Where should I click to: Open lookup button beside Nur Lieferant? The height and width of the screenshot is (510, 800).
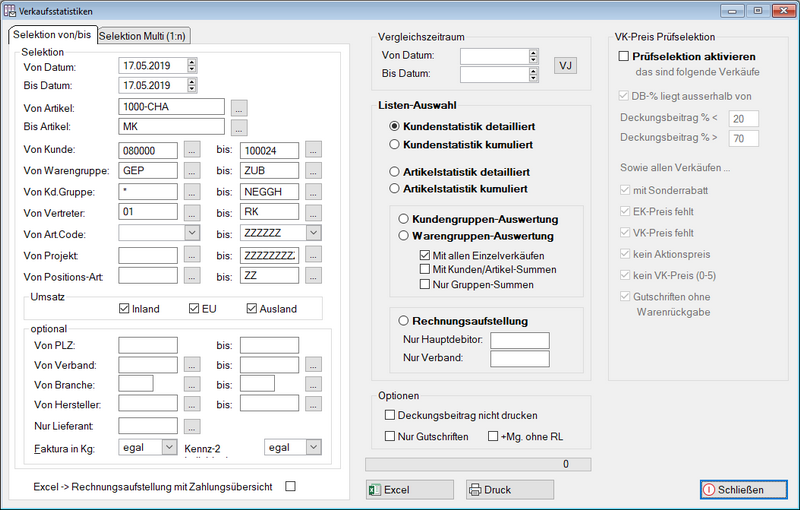point(192,427)
